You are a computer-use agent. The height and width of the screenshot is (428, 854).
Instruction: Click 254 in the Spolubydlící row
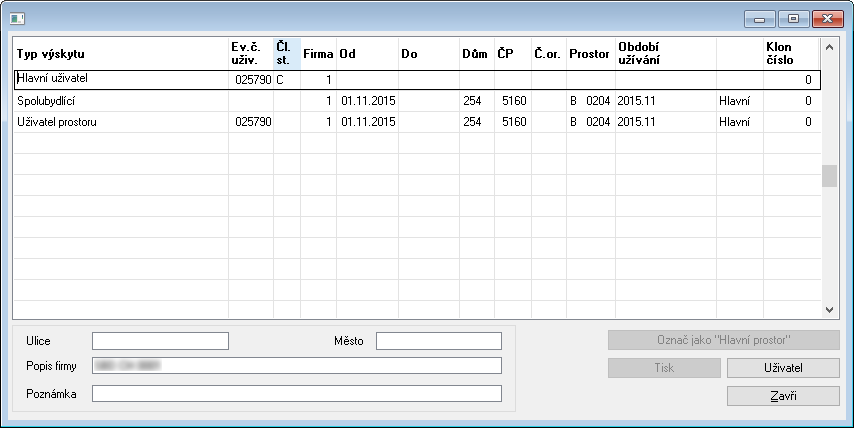click(x=472, y=101)
